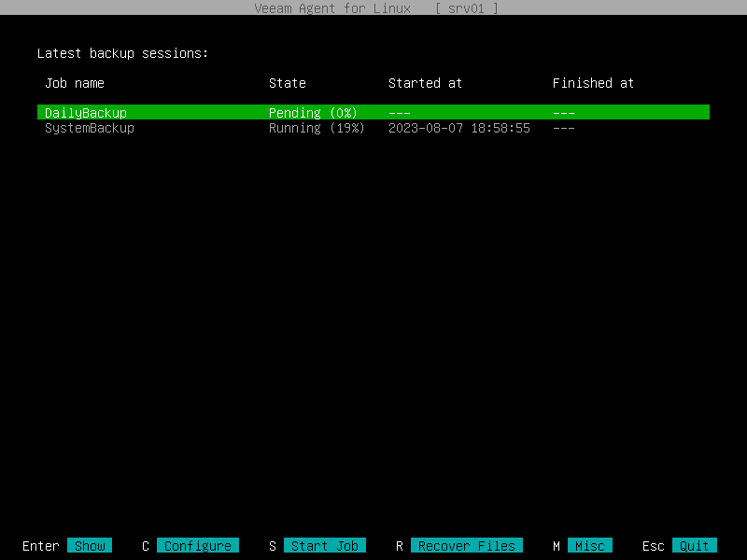Open the Show action for the selected session

(x=90, y=545)
